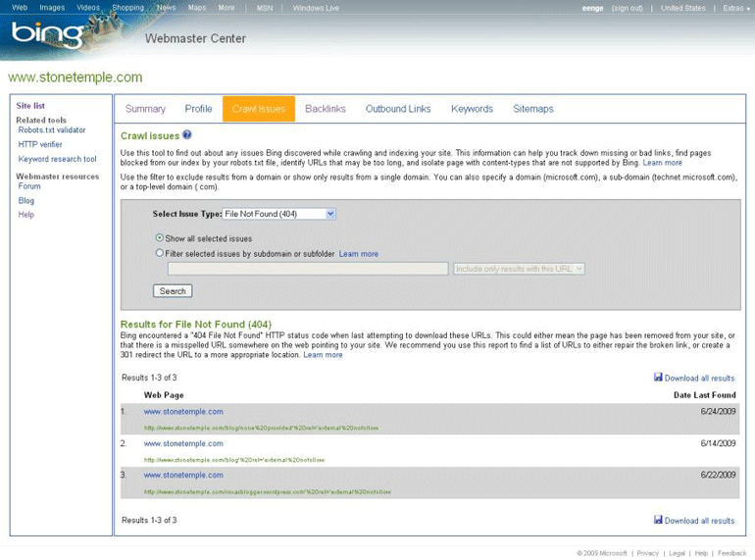The height and width of the screenshot is (560, 755).
Task: Open Legal link in footer
Action: 677,553
